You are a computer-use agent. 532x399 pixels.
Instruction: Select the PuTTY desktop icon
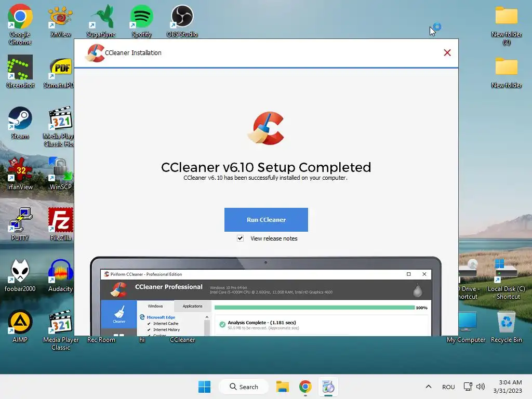(20, 224)
